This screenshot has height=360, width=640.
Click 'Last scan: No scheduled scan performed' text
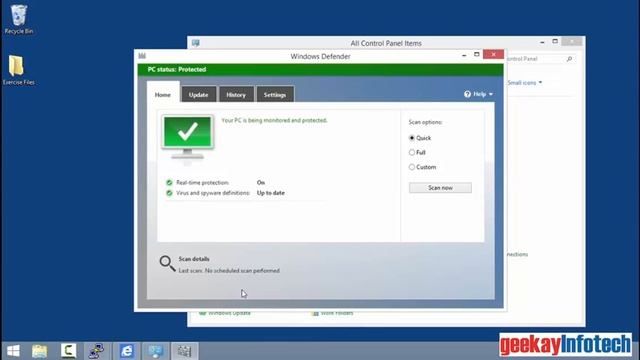click(229, 271)
